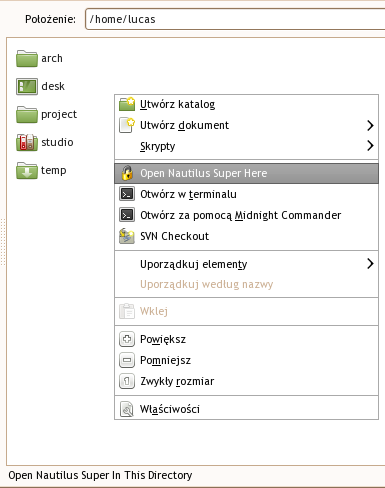Click the temp download folder icon
The image size is (385, 488).
[x=27, y=170]
